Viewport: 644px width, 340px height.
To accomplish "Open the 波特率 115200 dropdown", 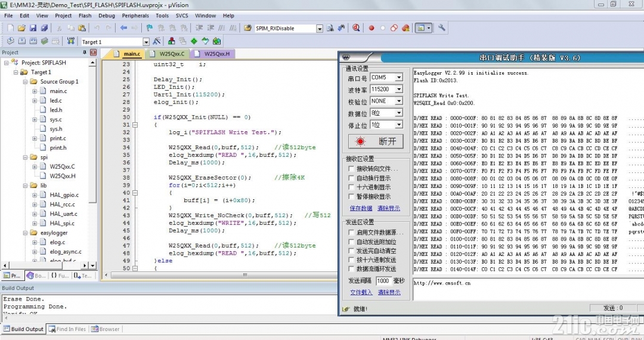I will coord(399,89).
